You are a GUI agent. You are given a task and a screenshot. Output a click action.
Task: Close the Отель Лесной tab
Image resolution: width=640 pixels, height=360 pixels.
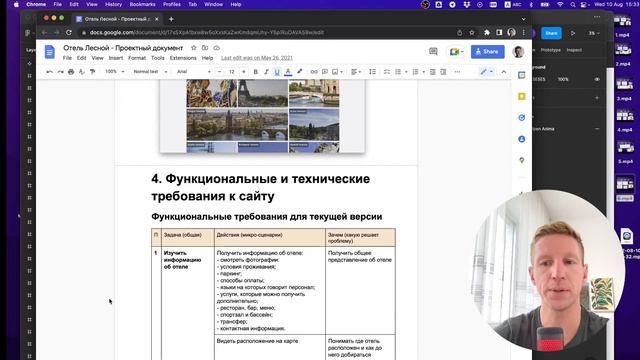157,19
